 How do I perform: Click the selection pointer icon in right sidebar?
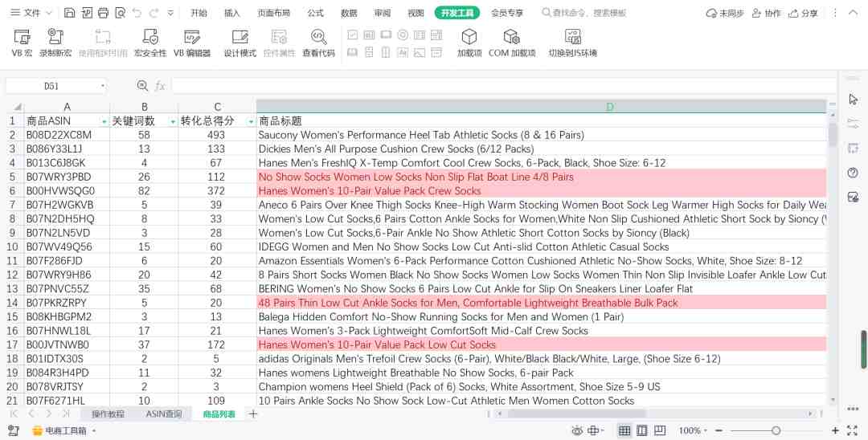[x=853, y=99]
